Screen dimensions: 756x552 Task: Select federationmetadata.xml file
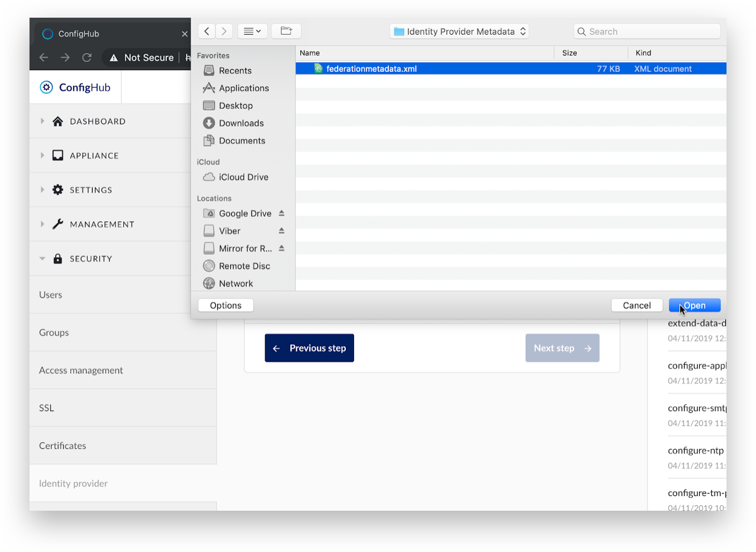tap(511, 68)
